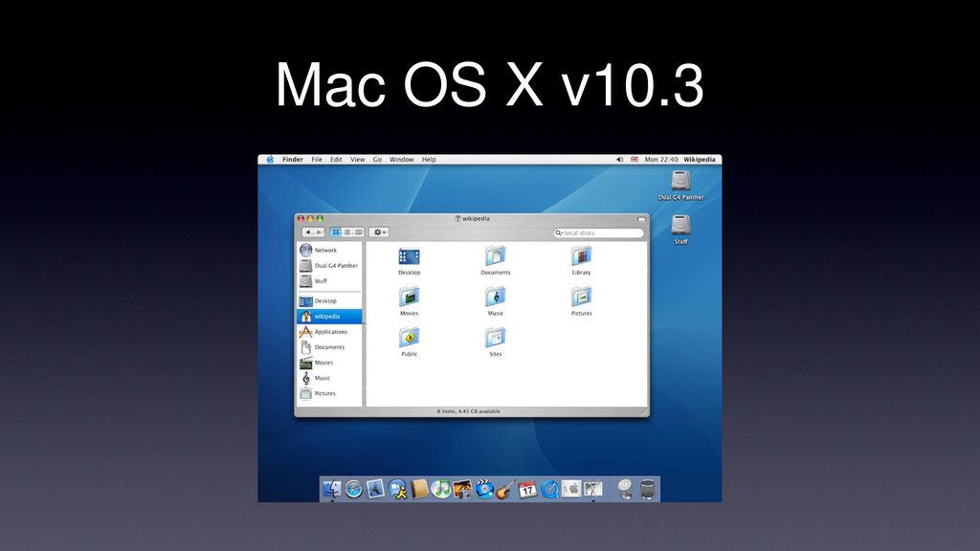980x551 pixels.
Task: Click the @ website spring Dock icon
Action: 624,489
